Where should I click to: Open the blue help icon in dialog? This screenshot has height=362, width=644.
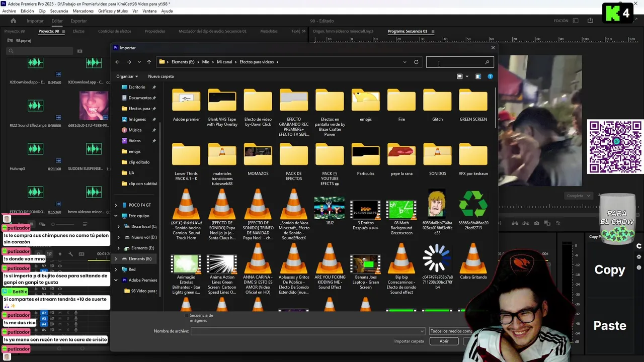coord(490,76)
